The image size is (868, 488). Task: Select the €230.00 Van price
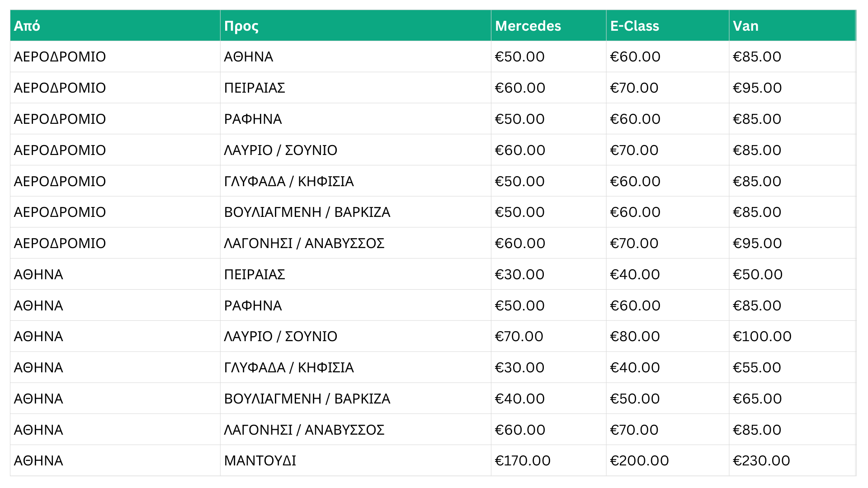pos(761,460)
